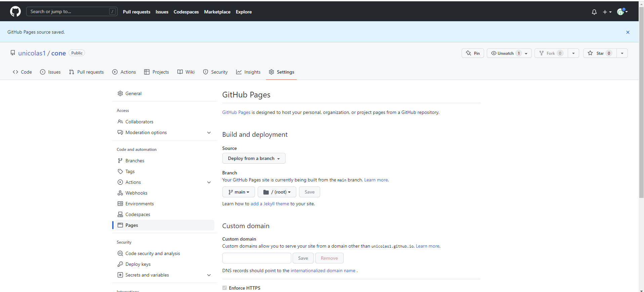Viewport: 644px width, 292px height.
Task: Expand Moderation options chevron
Action: coord(209,132)
